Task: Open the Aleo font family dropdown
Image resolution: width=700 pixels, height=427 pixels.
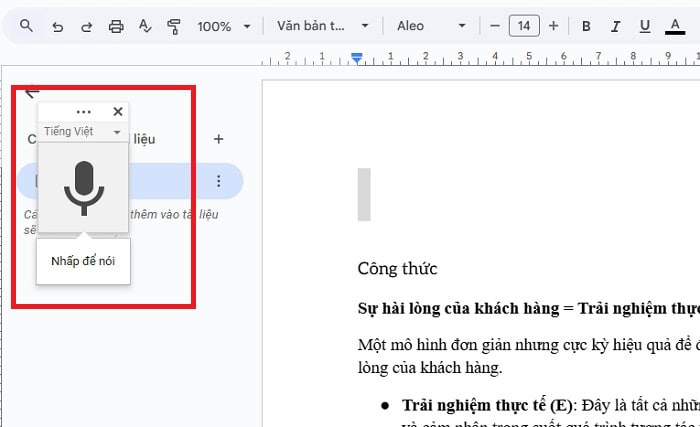Action: 431,26
